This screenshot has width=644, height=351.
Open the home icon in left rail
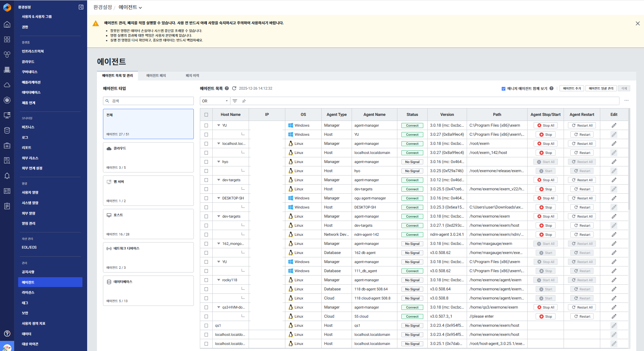7,25
